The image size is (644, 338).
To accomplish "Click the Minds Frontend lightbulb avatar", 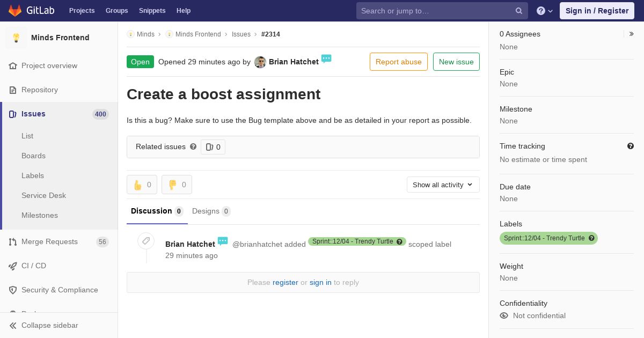I will click(x=16, y=38).
